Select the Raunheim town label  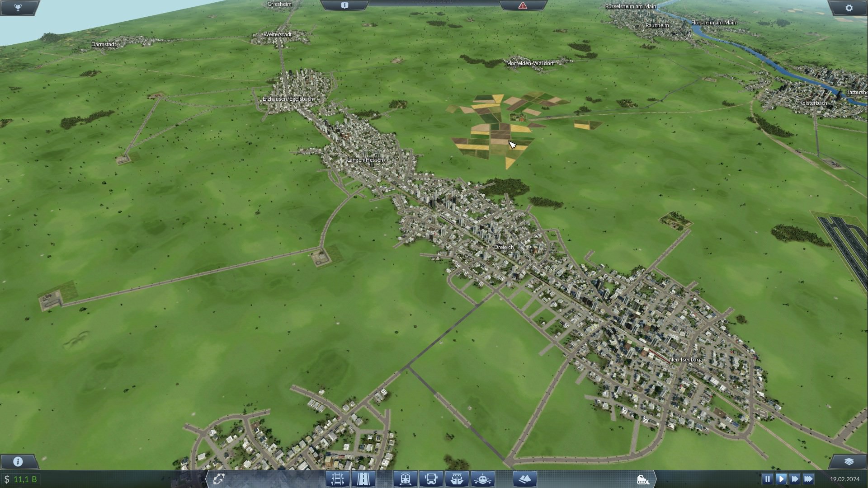pos(657,25)
